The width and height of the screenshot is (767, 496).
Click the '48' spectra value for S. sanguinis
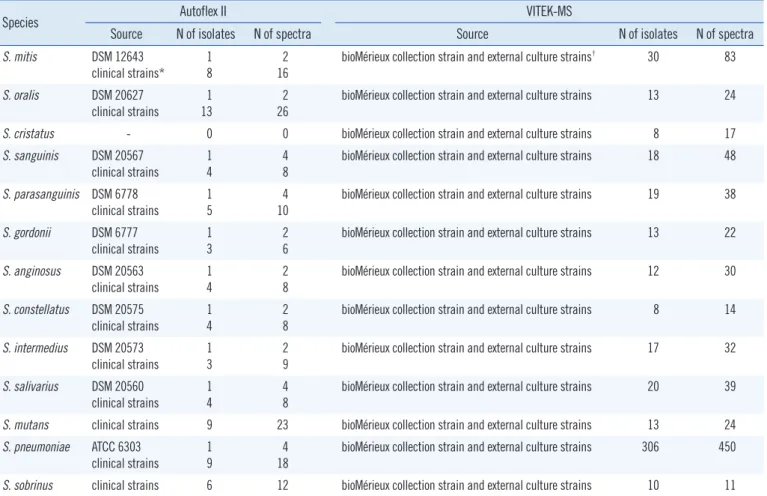pos(730,156)
